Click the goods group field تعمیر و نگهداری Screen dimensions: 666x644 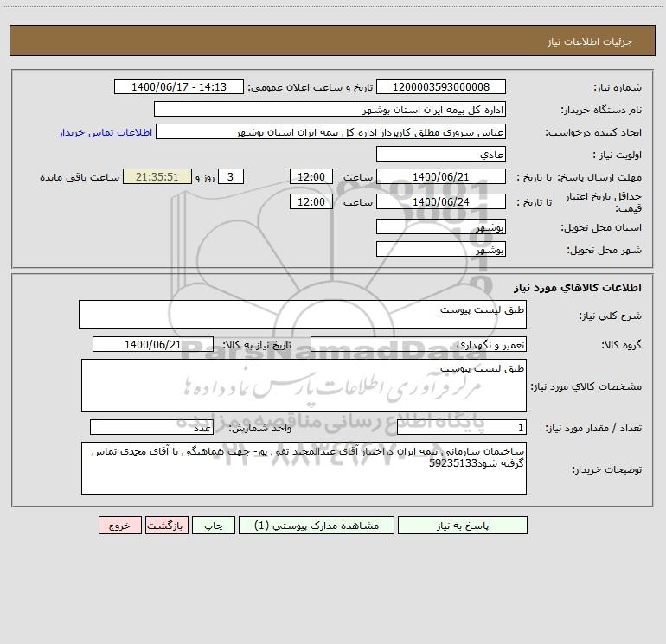[x=419, y=344]
